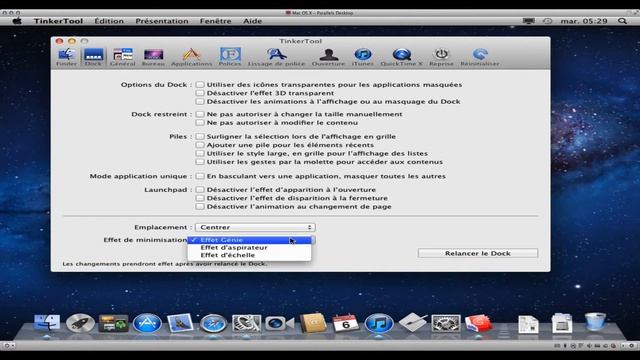Switch to the Bureau pane
The width and height of the screenshot is (640, 360).
coord(153,57)
